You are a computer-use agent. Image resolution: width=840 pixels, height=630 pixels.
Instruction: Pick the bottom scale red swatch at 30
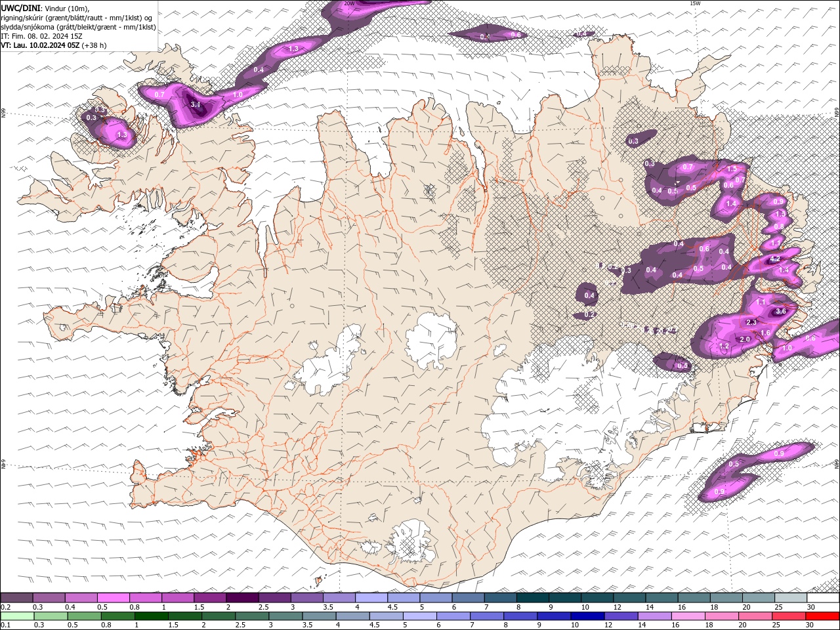click(x=823, y=616)
